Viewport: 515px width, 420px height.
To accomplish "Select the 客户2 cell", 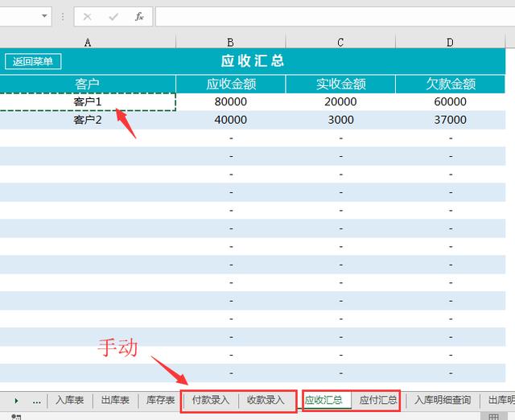I will [88, 120].
